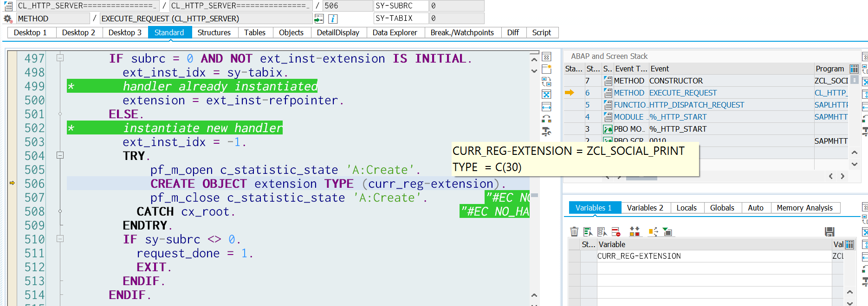Open the tool services wrench icon beside editor
This screenshot has width=868, height=306.
(546, 132)
